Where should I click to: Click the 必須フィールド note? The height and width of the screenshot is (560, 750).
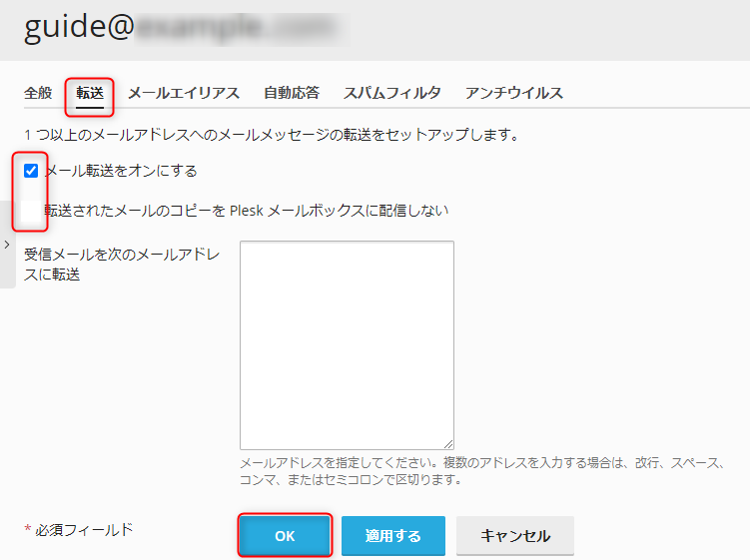(79, 530)
